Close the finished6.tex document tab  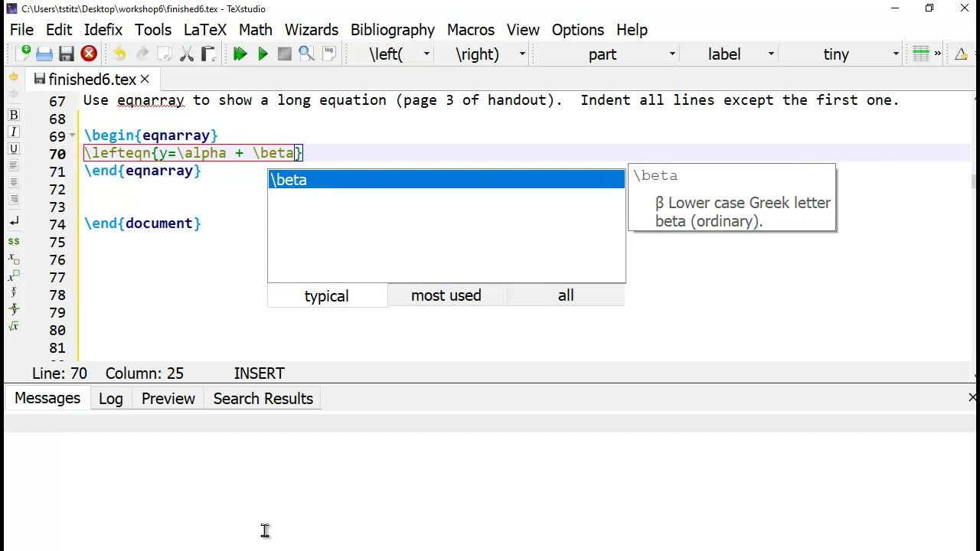[x=145, y=79]
